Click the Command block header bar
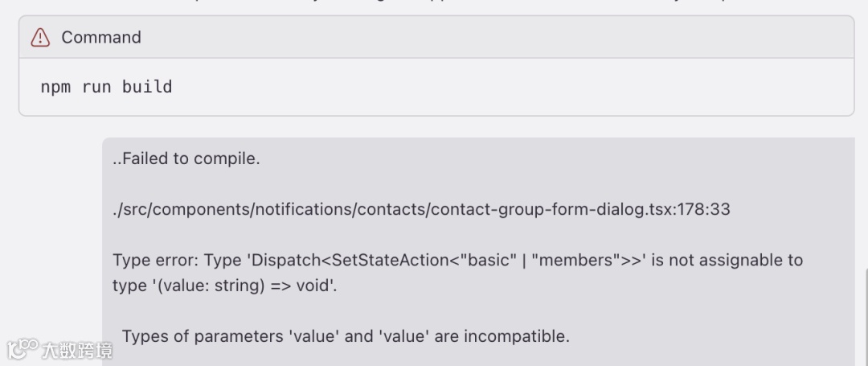 point(436,37)
